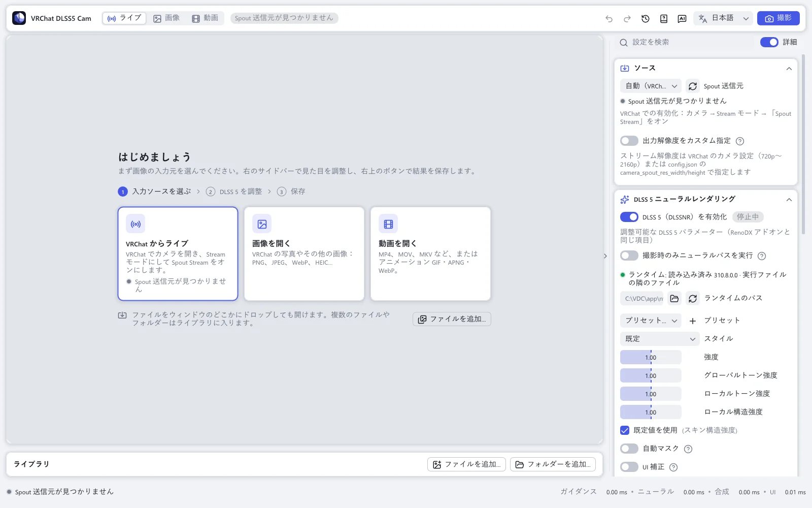Turn on the 自動マスク toggle
Viewport: 812px width, 508px height.
(629, 449)
